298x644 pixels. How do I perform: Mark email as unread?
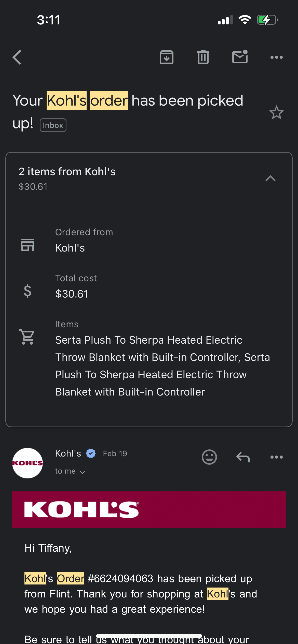tap(240, 56)
